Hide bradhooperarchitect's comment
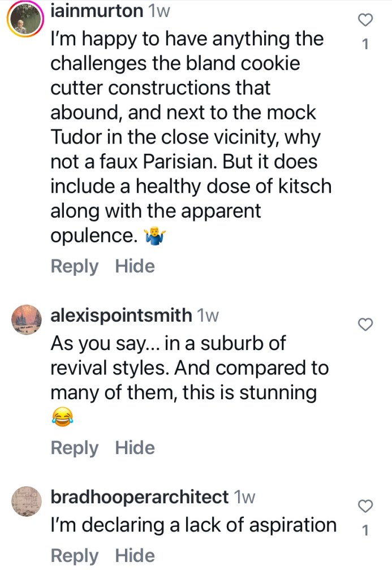This screenshot has width=392, height=579. click(135, 556)
